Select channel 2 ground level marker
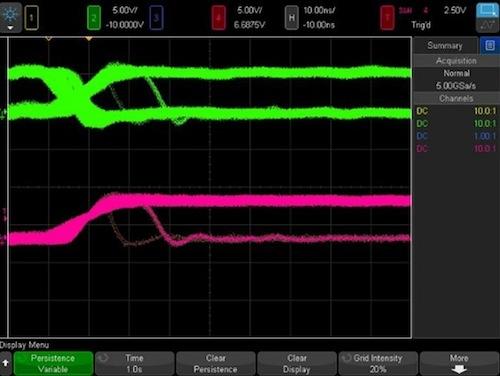500x376 pixels. [3, 114]
